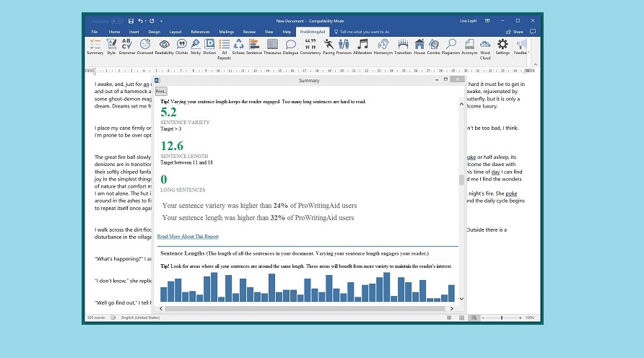644x358 pixels.
Task: Open the Customize Quick Access Toolbar dropdown
Action: 161,21
